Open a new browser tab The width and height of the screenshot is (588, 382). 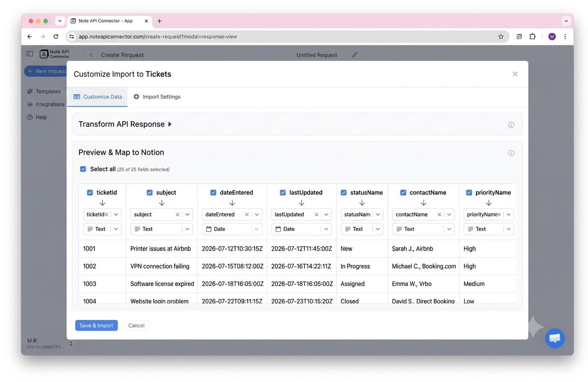(159, 21)
